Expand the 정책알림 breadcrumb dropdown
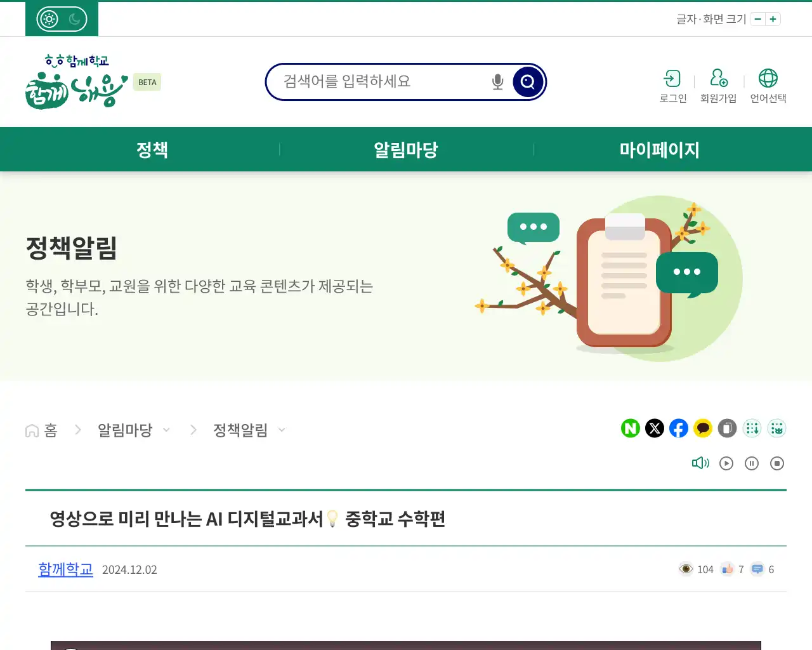This screenshot has height=650, width=812. (281, 430)
